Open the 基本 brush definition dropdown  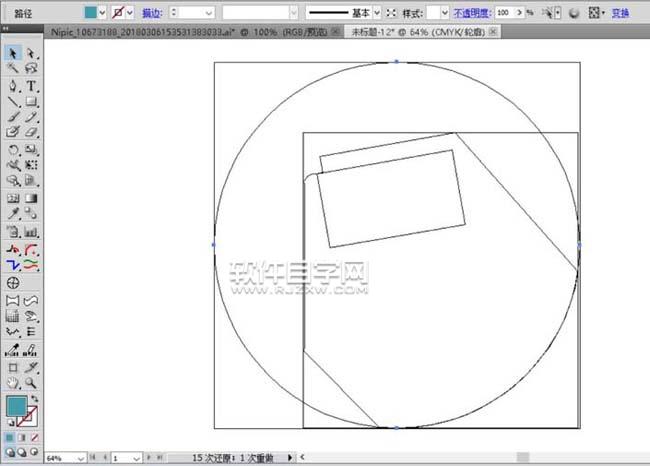[377, 13]
